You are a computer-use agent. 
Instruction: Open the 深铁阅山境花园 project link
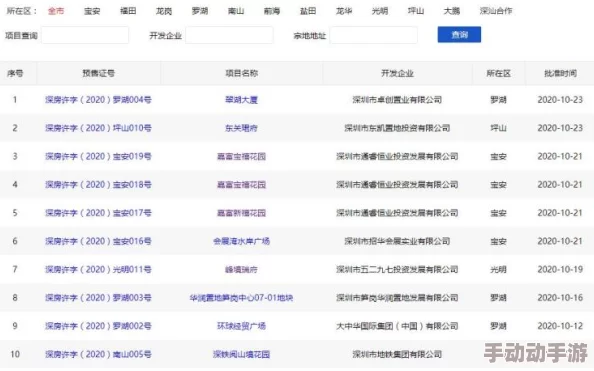coord(241,354)
